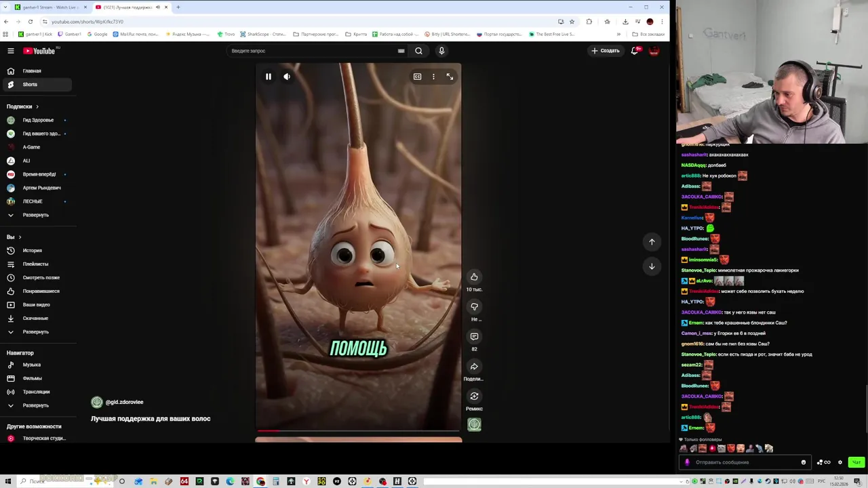Screen dimensions: 868x488
Task: Open the Google bookmark
Action: click(x=97, y=34)
